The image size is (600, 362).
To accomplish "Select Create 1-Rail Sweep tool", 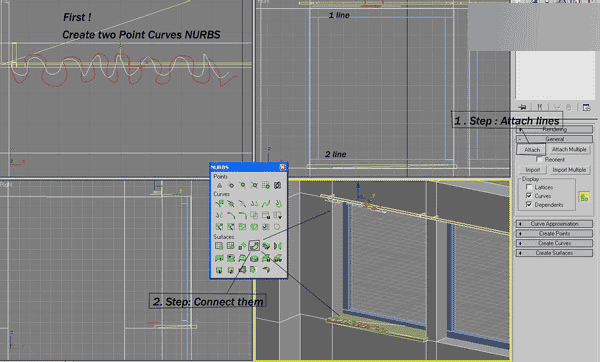I will (219, 269).
